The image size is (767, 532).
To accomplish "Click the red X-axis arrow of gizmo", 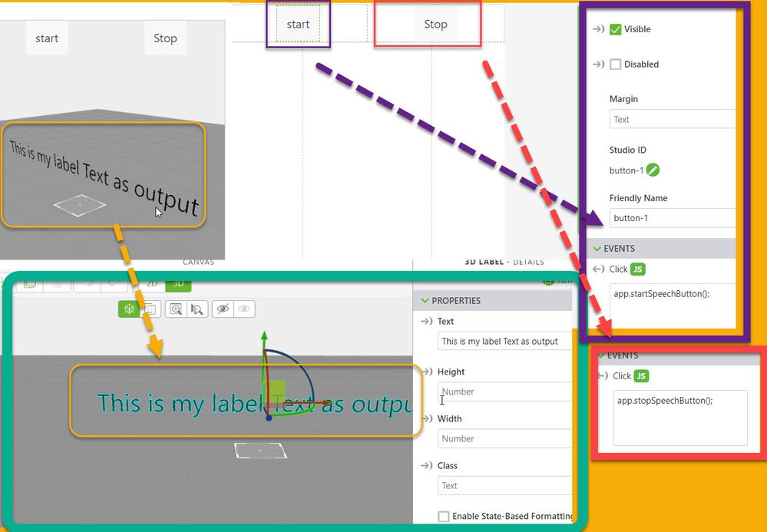I will click(326, 403).
